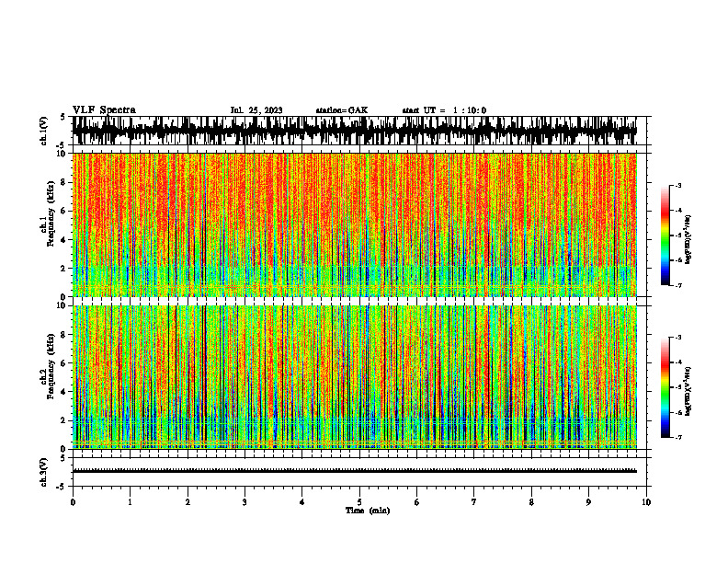
Task: Click inside the ch.2 spectrogram panel
Action: click(x=355, y=377)
